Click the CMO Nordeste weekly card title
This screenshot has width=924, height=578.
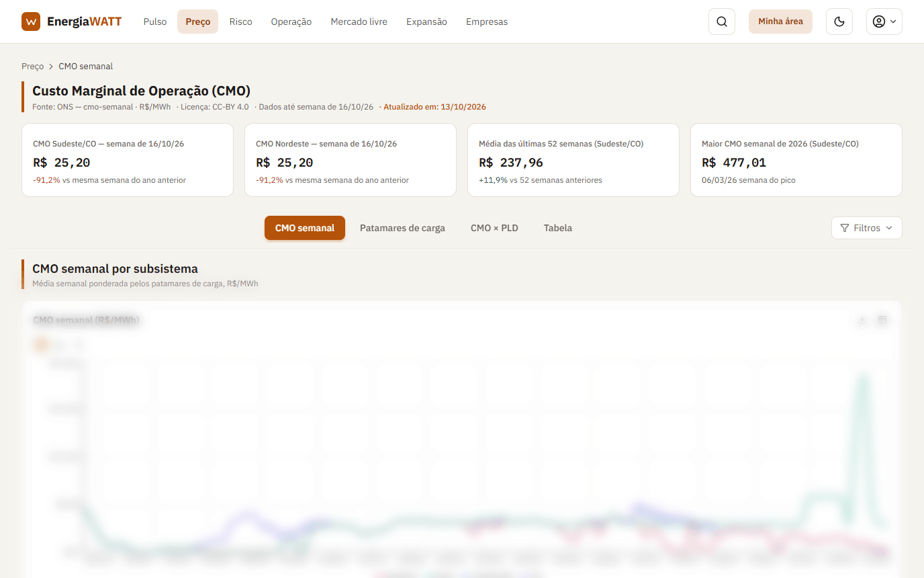coord(326,144)
